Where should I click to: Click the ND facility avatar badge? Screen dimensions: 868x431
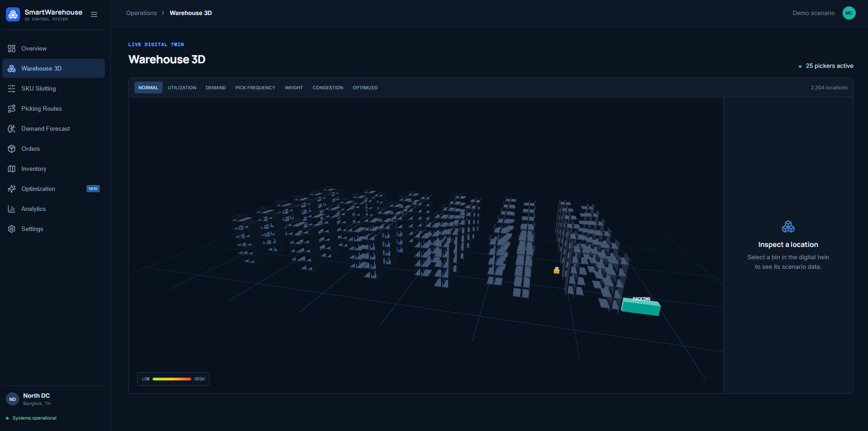coord(12,399)
